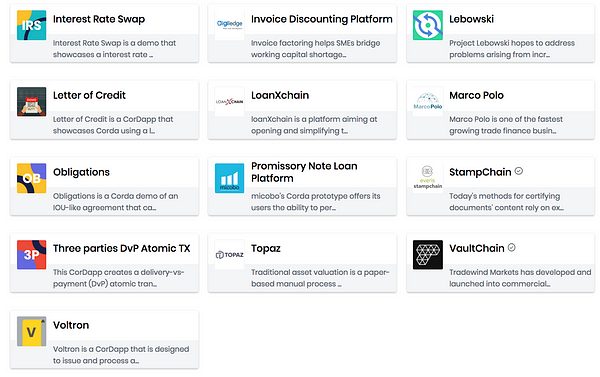This screenshot has height=377, width=600.
Task: Click the everis stampchain logo
Action: tap(428, 178)
